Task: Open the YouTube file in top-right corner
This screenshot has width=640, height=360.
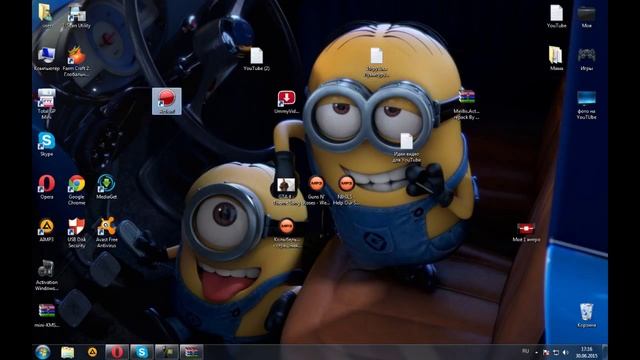Action: [x=556, y=16]
